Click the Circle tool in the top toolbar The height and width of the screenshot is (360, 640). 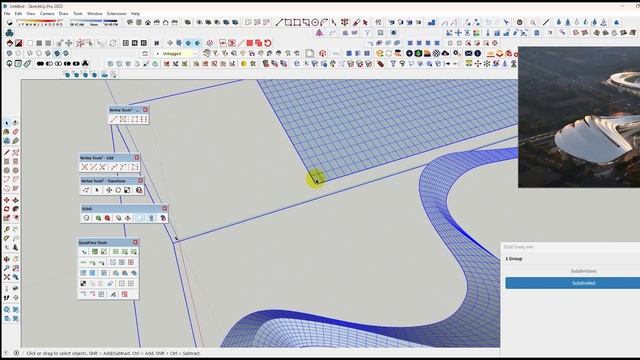point(315,22)
